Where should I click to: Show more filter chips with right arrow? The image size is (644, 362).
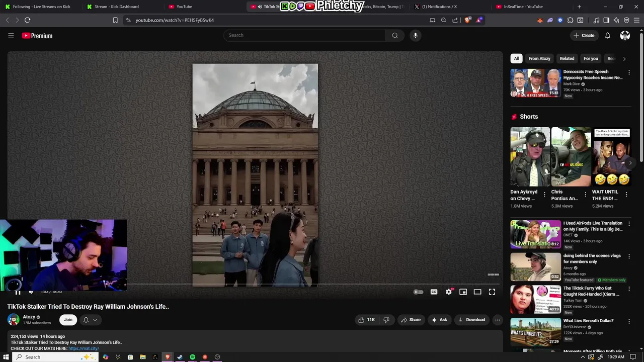coord(624,59)
